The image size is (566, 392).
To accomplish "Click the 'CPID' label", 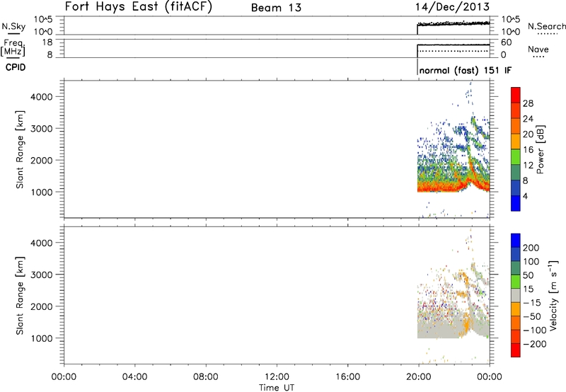I will 16,67.
